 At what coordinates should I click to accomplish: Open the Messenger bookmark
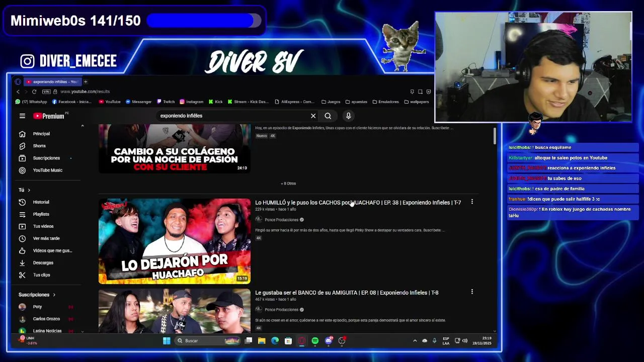(138, 102)
